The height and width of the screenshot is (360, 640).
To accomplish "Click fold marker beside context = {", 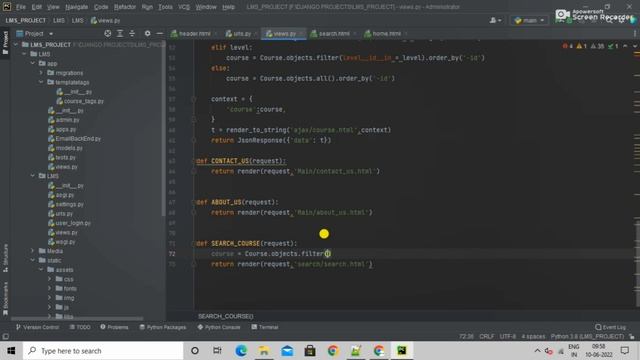I will point(193,99).
